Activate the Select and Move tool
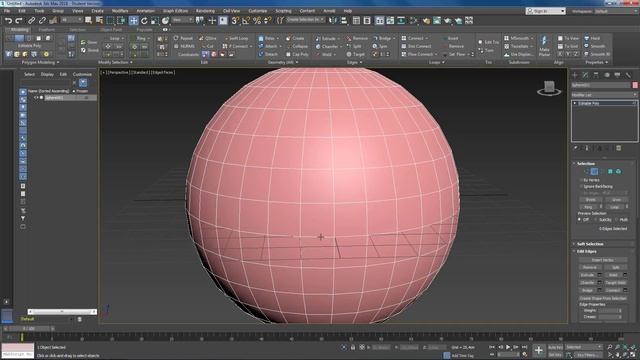640x360 pixels. (133, 20)
